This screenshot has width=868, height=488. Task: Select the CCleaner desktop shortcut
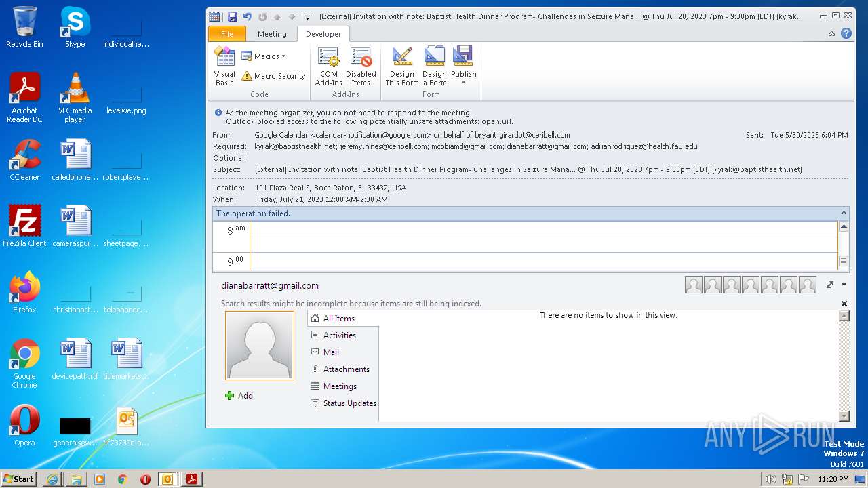click(24, 161)
